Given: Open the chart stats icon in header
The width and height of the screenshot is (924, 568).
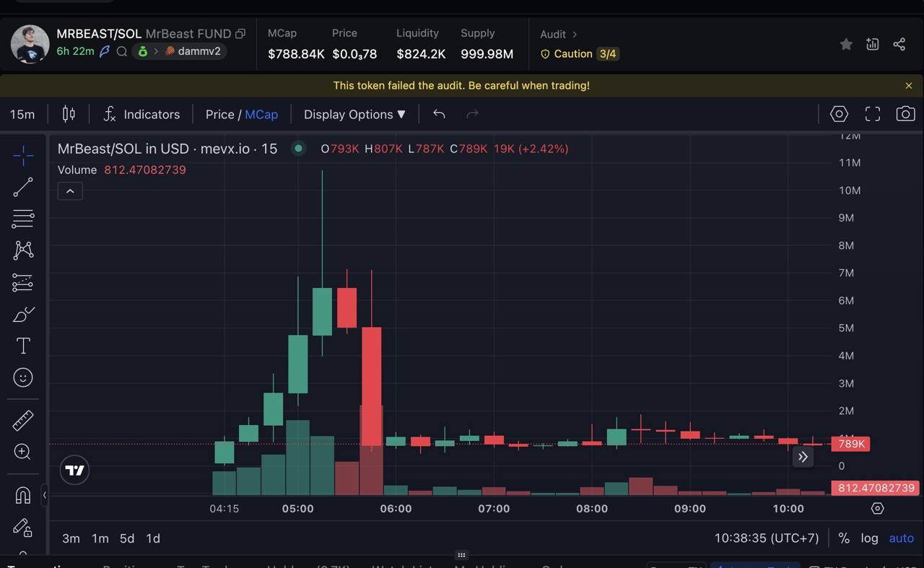Looking at the screenshot, I should point(873,44).
